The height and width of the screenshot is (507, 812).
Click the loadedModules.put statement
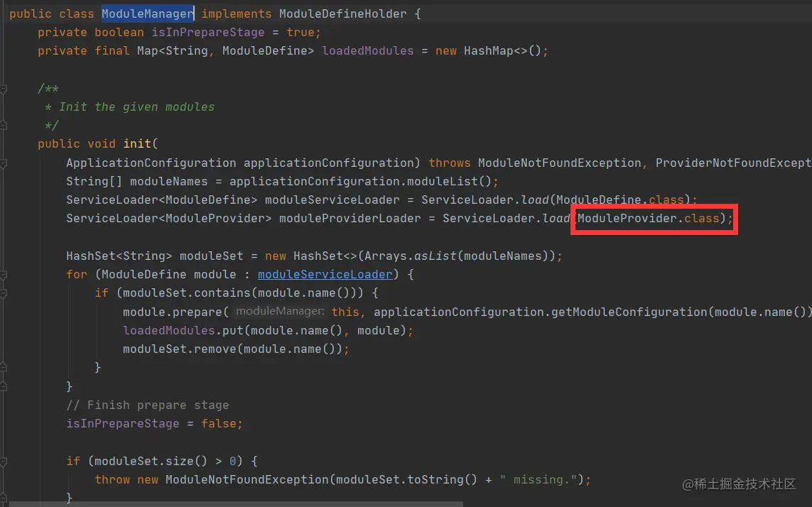(269, 330)
